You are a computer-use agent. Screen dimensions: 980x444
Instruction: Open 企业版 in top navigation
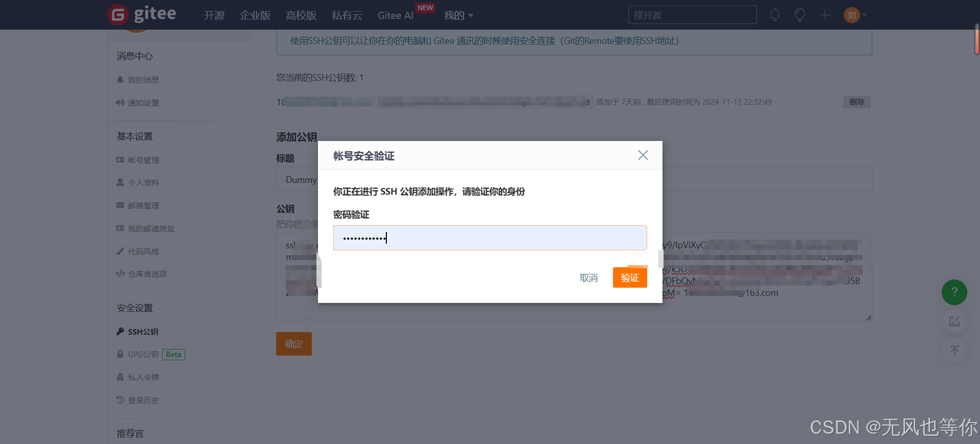(x=255, y=15)
